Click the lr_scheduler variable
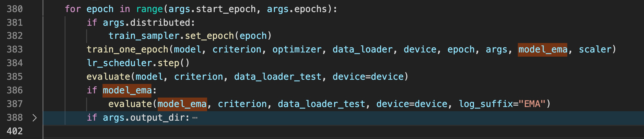 tap(119, 63)
